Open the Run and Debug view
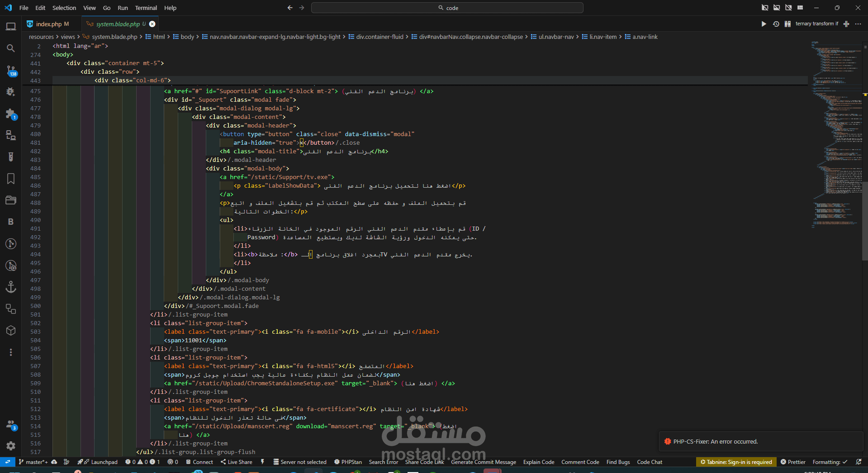 [x=11, y=92]
